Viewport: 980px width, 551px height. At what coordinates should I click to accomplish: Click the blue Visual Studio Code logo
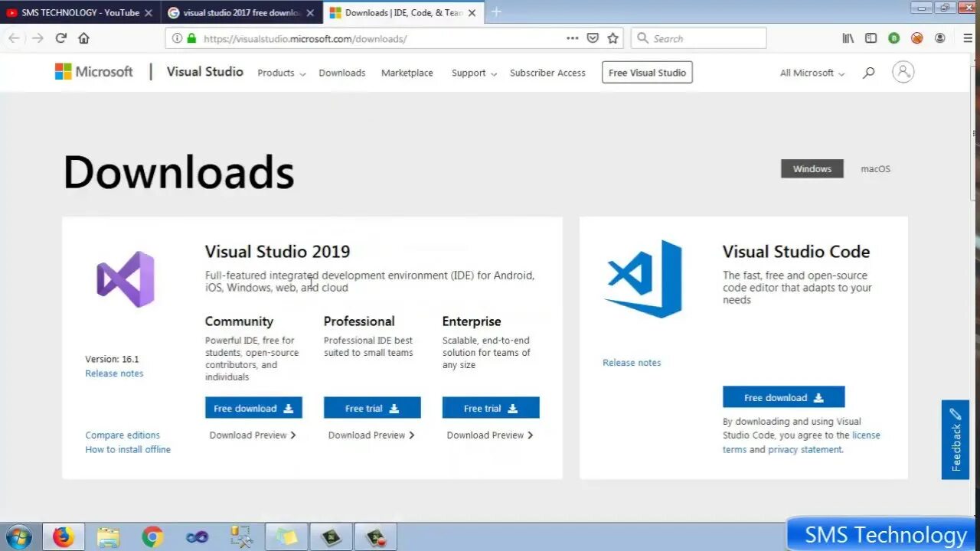coord(643,279)
